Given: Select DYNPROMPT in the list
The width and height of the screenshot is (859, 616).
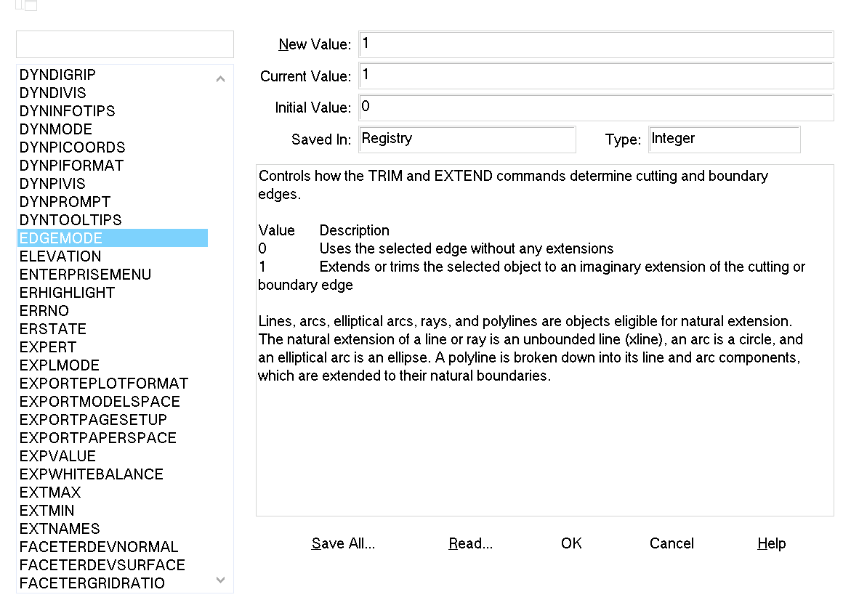Looking at the screenshot, I should 65,202.
